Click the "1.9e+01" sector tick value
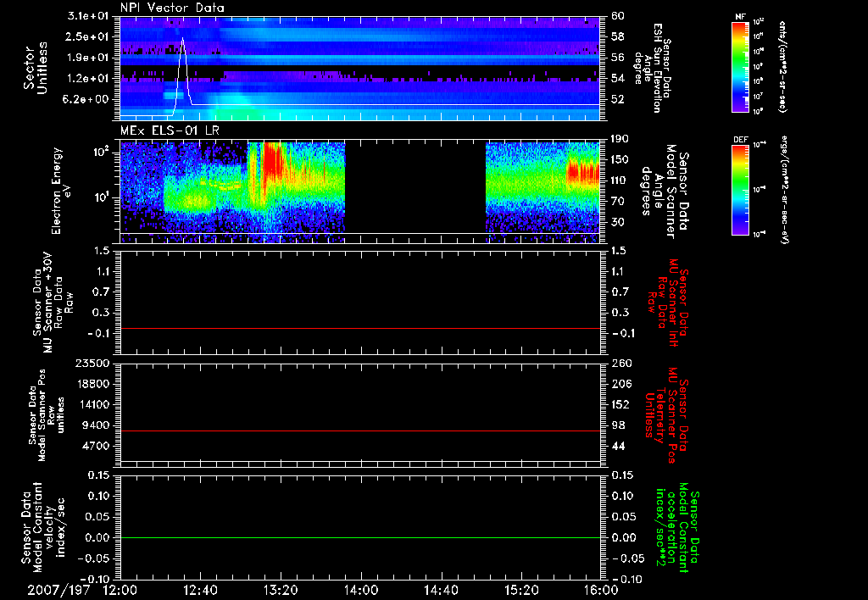Image resolution: width=868 pixels, height=600 pixels. pos(90,58)
